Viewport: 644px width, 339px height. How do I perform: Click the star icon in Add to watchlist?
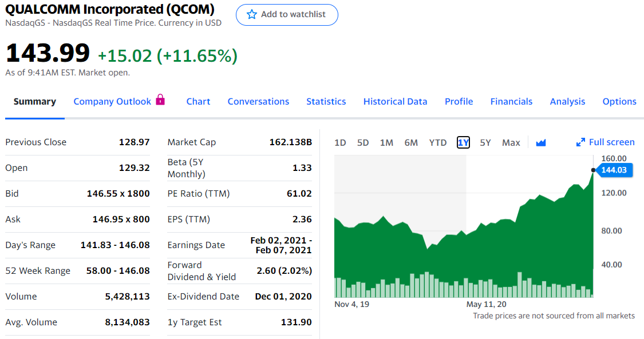252,14
